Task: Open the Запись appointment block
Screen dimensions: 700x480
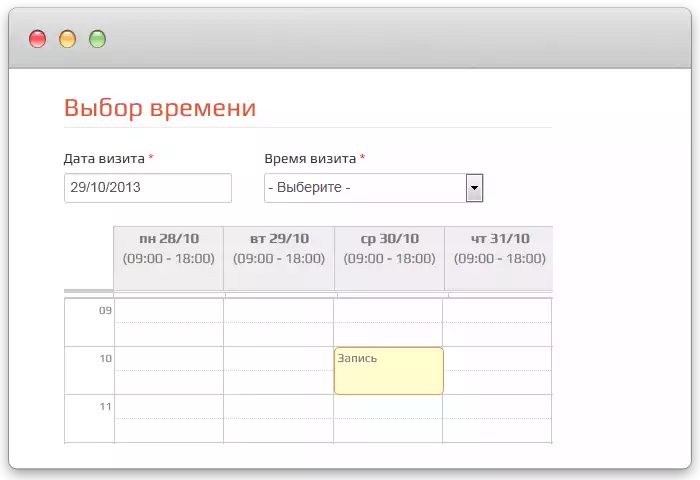Action: pyautogui.click(x=389, y=371)
